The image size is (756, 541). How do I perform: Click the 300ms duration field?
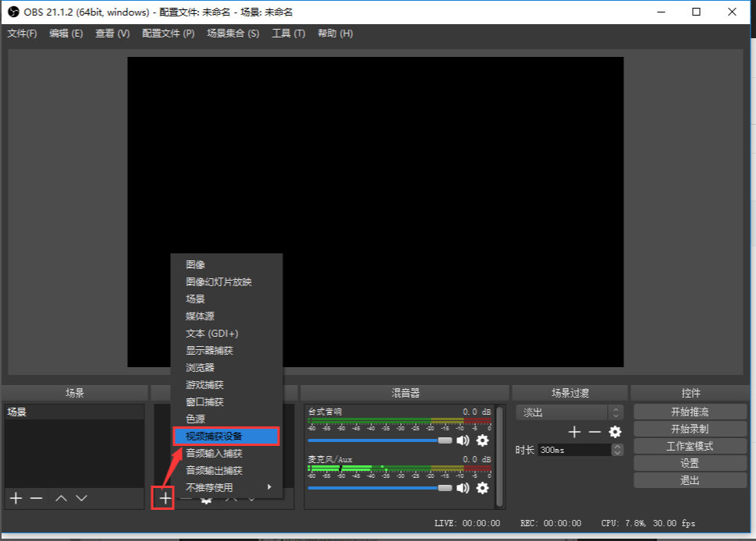[x=574, y=450]
